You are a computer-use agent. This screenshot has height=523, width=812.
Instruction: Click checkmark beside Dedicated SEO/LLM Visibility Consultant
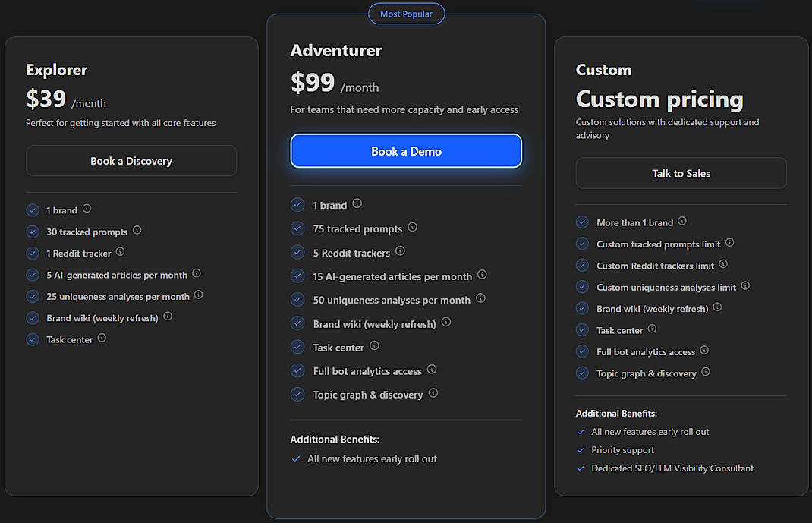click(581, 468)
